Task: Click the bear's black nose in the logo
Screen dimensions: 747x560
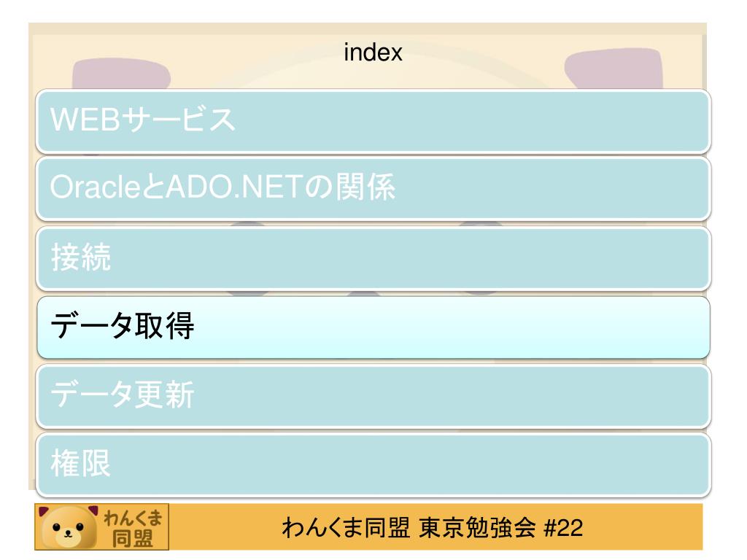Action: (68, 533)
